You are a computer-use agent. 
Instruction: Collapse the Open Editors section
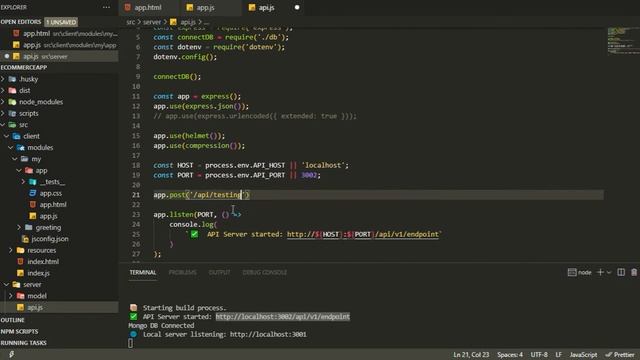[21, 22]
